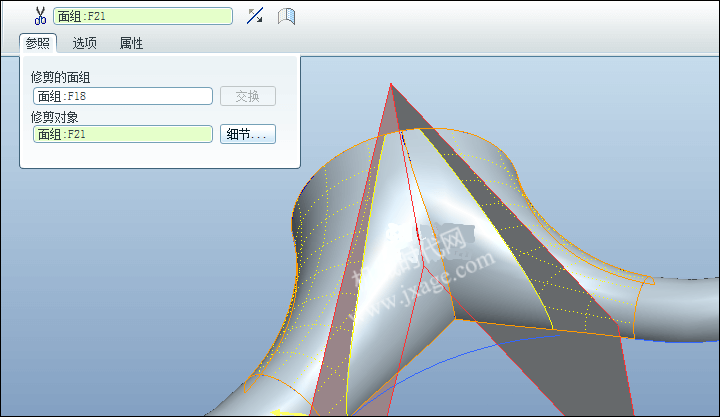Click the 修剪对象 label

(x=54, y=117)
